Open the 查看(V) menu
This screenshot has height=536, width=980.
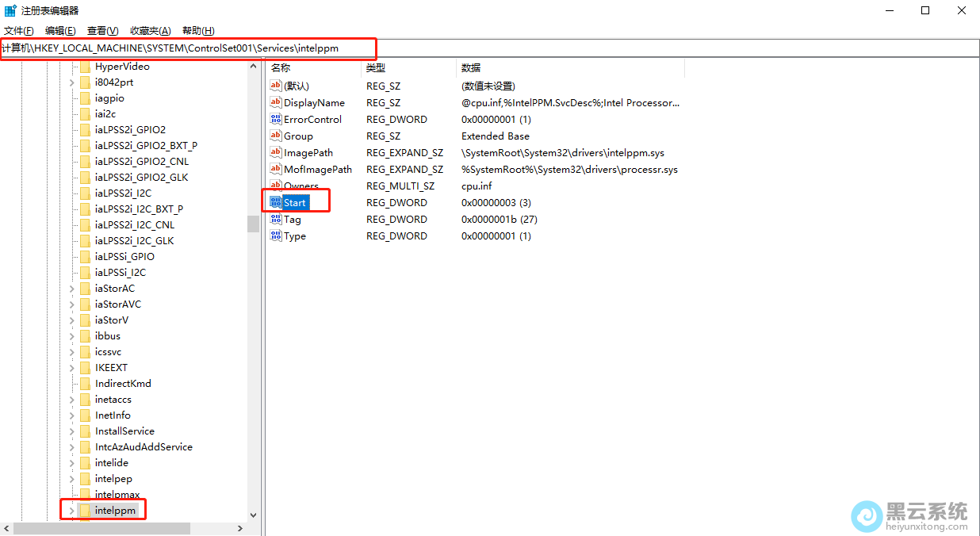point(102,31)
